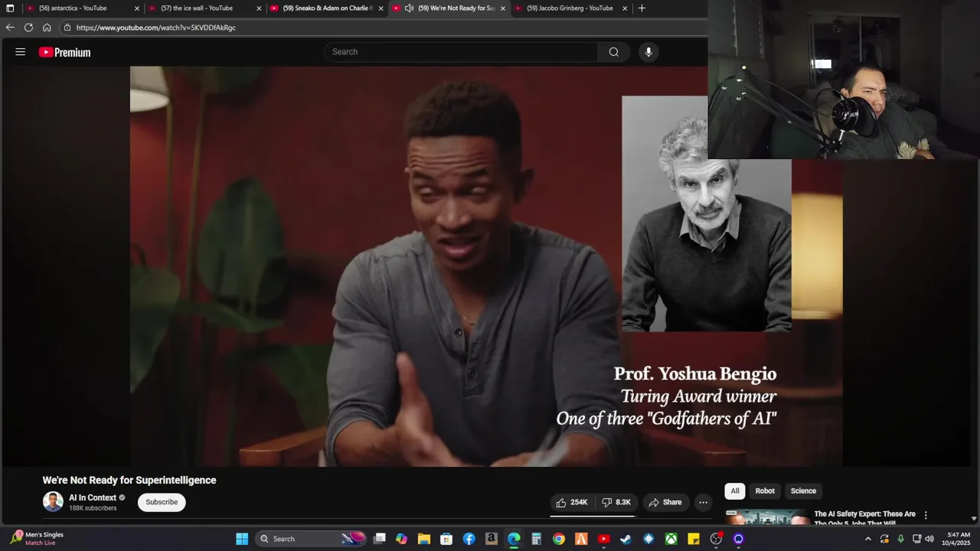Click the search magnifier button
The height and width of the screenshot is (551, 980).
click(x=614, y=52)
